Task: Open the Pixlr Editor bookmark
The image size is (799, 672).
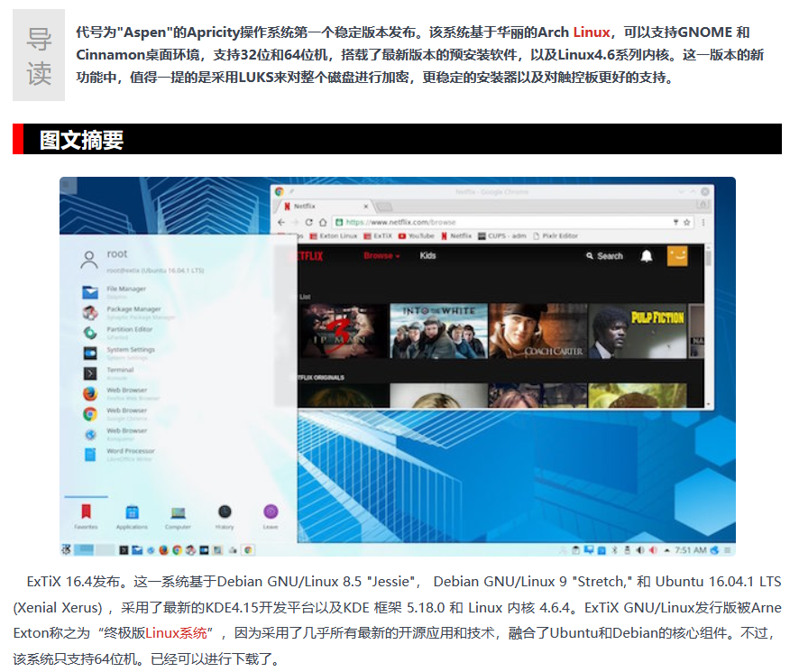Action: tap(556, 236)
